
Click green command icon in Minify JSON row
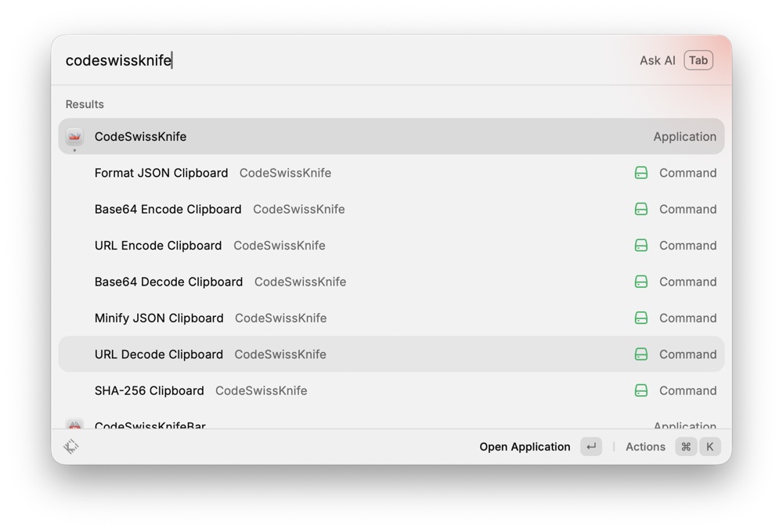click(x=640, y=318)
